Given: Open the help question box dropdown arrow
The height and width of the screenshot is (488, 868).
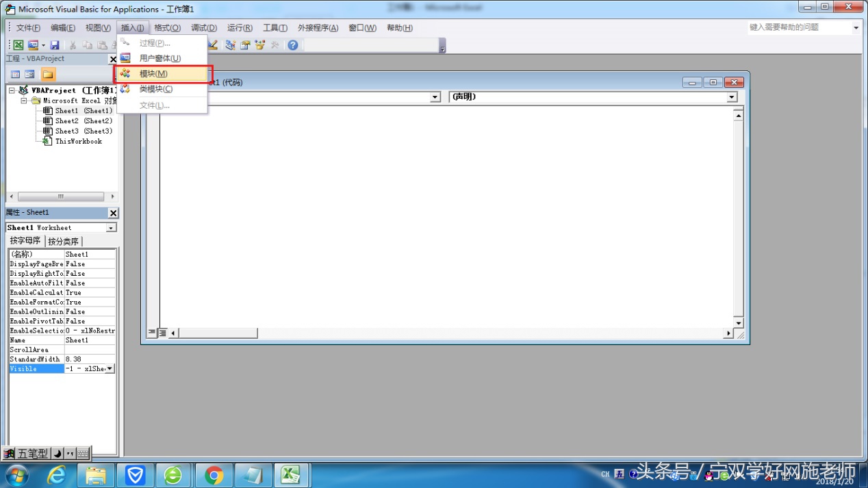Looking at the screenshot, I should point(856,28).
